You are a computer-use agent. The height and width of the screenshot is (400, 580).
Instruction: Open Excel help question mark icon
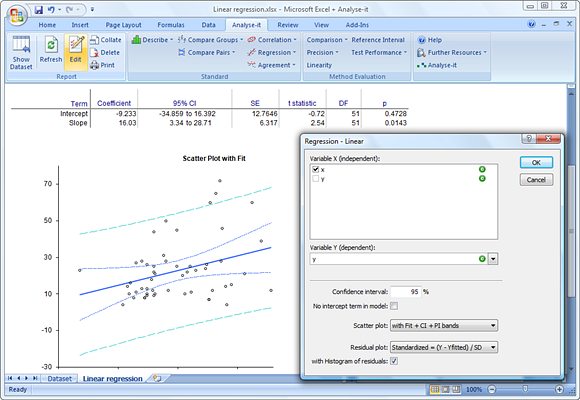tap(532, 24)
